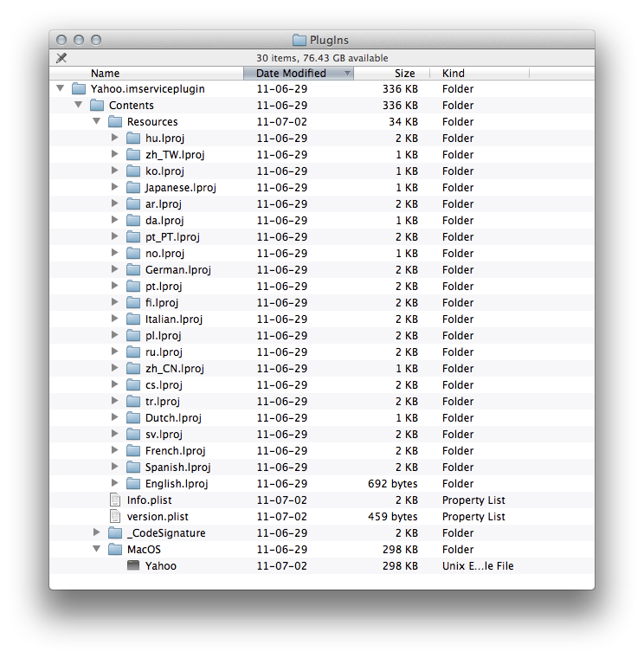The image size is (644, 658).
Task: Click the PlugIns title bar folder icon
Action: (x=299, y=41)
